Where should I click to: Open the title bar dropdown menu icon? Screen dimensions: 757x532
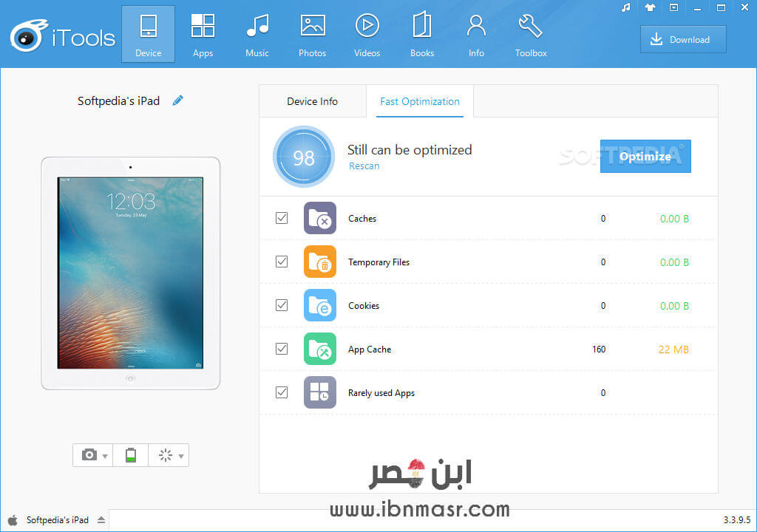(673, 7)
